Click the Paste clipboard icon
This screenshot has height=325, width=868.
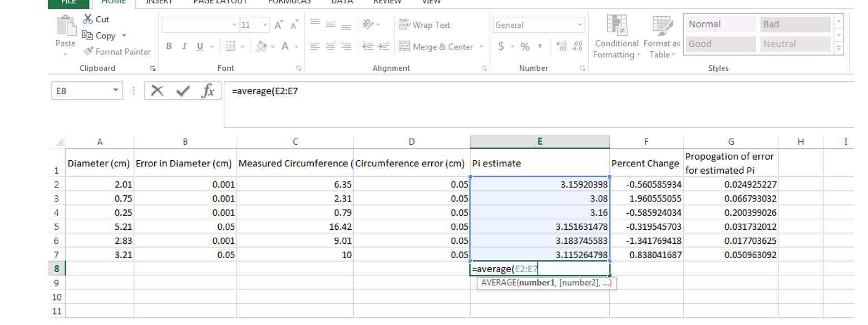[x=66, y=26]
